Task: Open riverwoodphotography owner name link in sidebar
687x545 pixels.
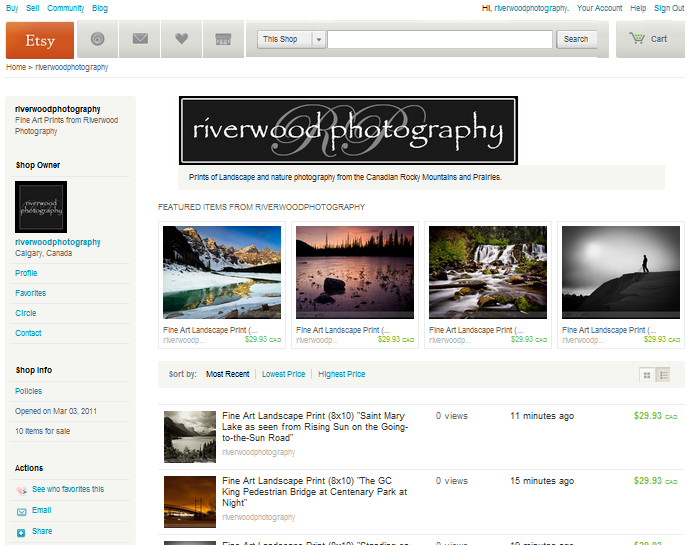Action: click(57, 242)
